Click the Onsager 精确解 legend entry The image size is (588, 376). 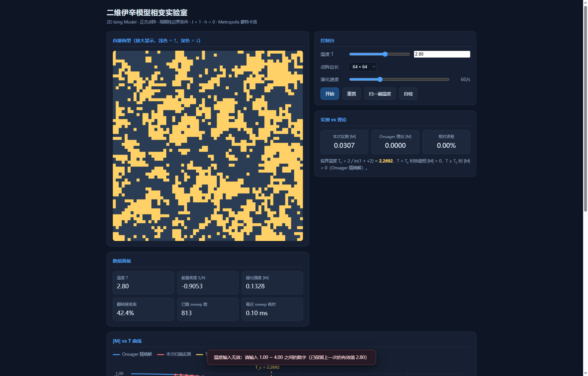(132, 354)
